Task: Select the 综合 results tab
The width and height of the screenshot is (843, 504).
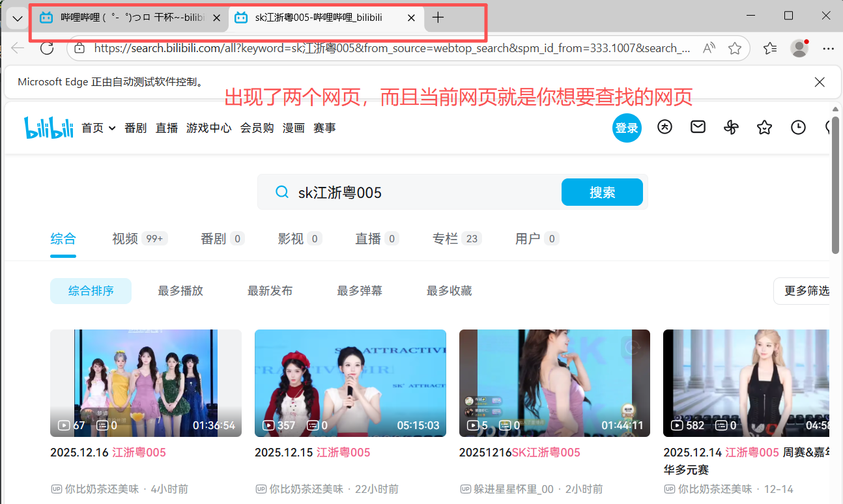Action: [63, 239]
